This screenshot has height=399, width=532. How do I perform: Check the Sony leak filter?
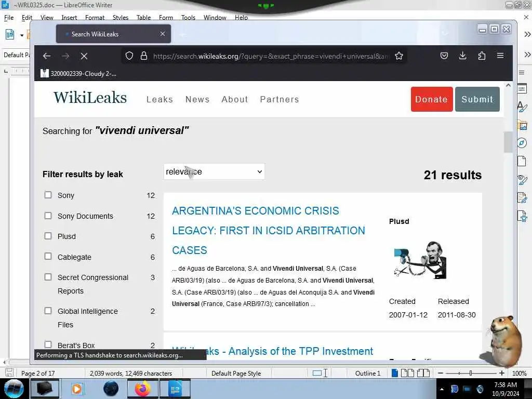(x=48, y=195)
